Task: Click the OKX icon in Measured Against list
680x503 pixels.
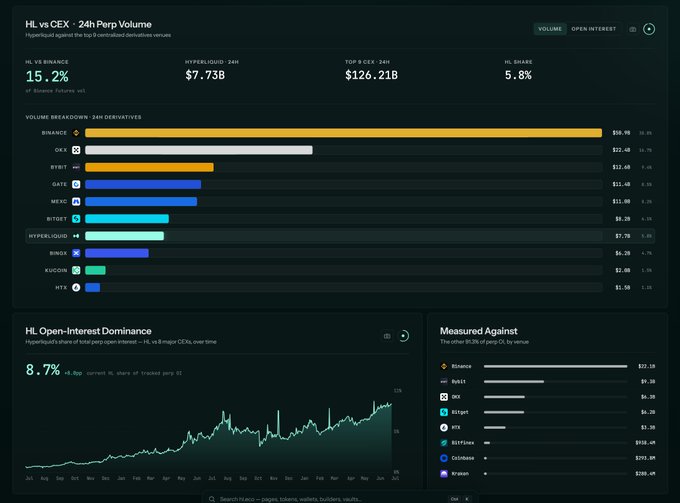Action: [444, 397]
